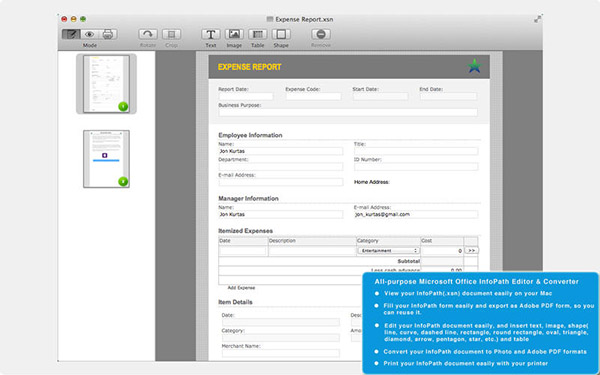Click the Item Details Category field

[x=280, y=338]
